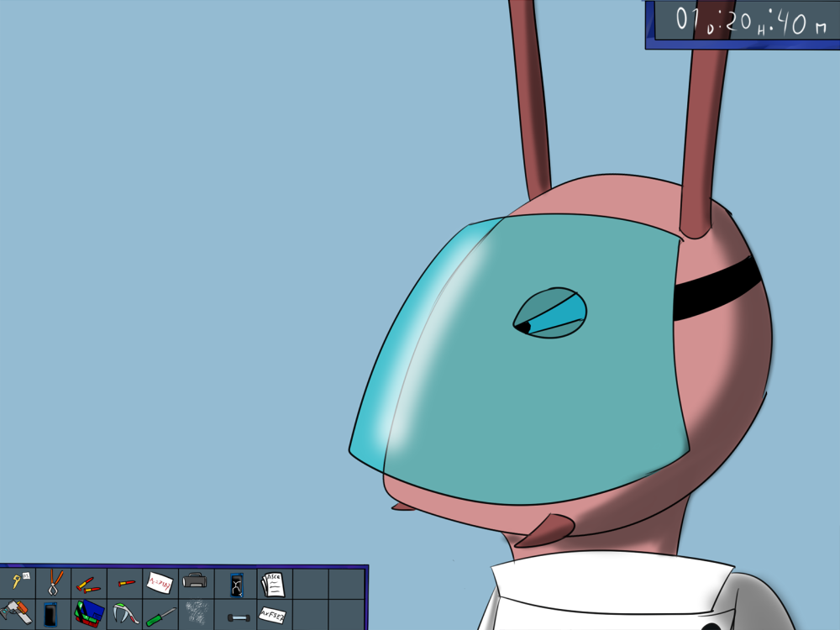Viewport: 840px width, 630px height.
Task: Select the curved white blade item
Action: (125, 613)
